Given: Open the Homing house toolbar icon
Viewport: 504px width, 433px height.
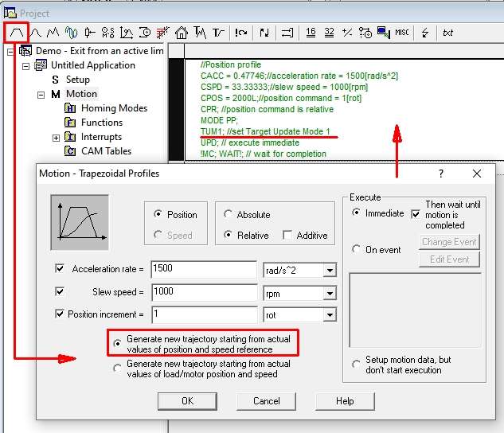Looking at the screenshot, I should tap(182, 33).
